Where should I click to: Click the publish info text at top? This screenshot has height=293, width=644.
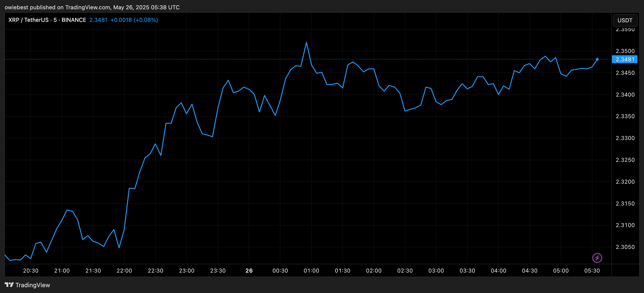pyautogui.click(x=92, y=7)
